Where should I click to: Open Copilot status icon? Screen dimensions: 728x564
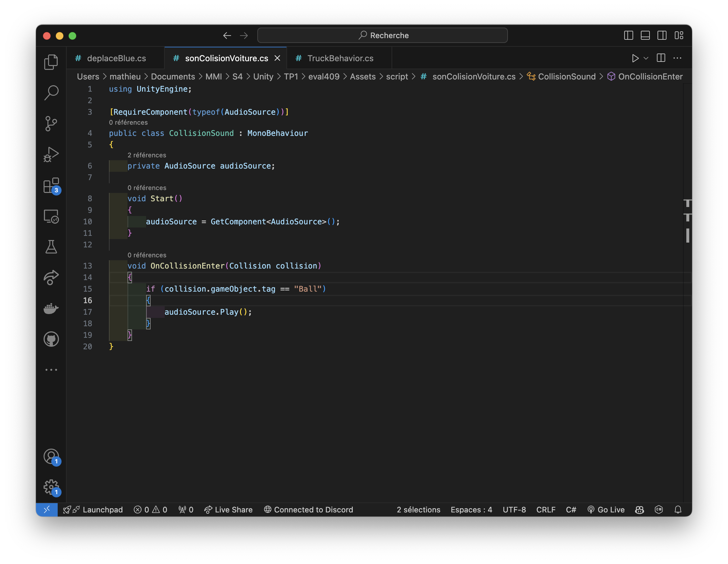coord(639,510)
